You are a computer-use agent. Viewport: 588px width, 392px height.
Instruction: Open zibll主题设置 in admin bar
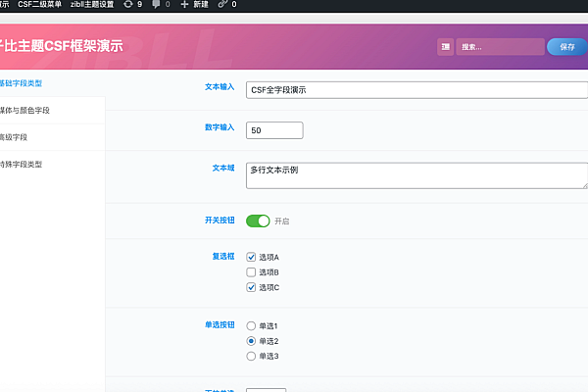(92, 5)
